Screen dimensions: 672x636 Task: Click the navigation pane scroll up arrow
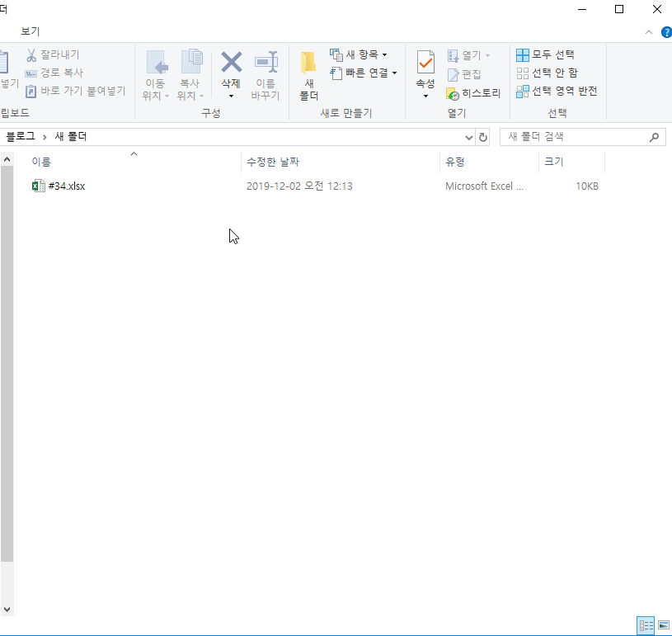(7, 159)
